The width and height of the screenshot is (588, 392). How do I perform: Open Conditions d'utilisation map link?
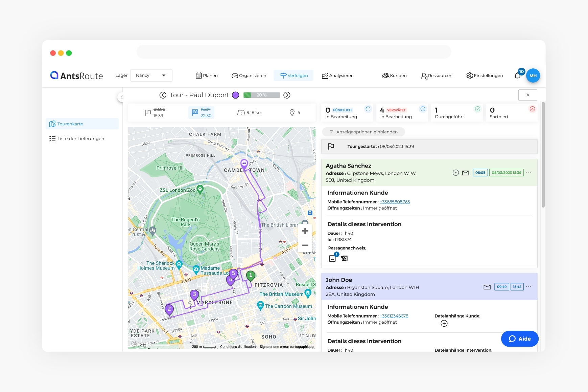point(238,347)
